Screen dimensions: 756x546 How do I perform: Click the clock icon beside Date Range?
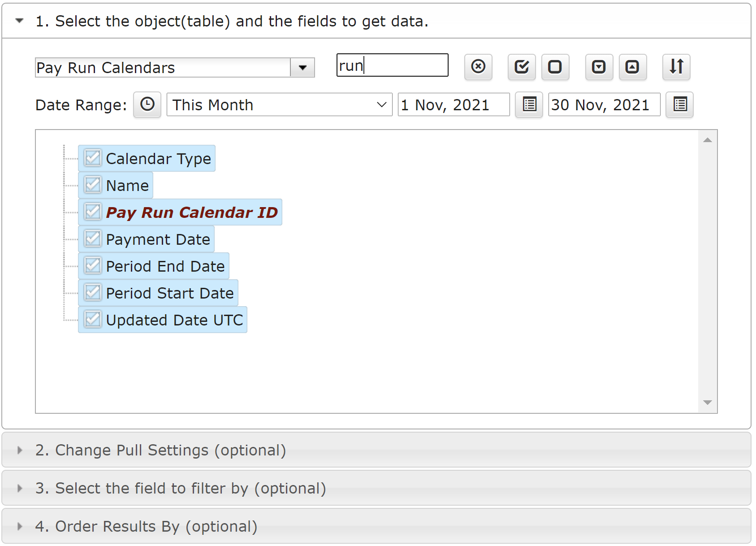pyautogui.click(x=147, y=104)
